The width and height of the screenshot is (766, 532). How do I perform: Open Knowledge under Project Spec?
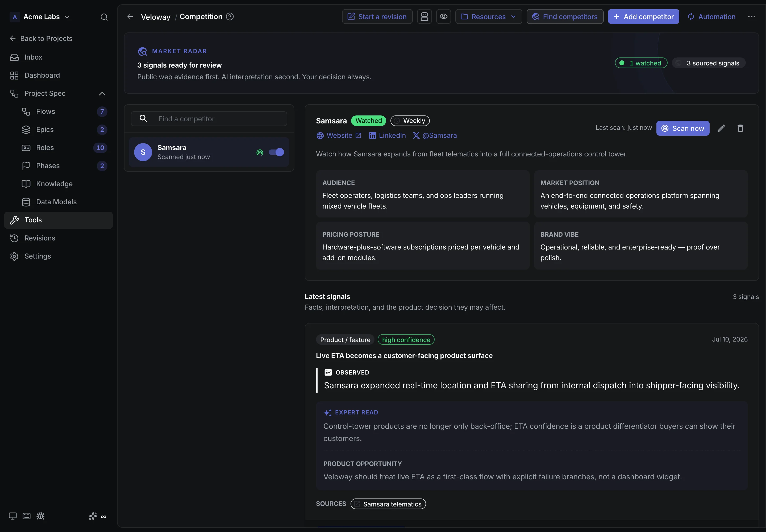pos(64,184)
